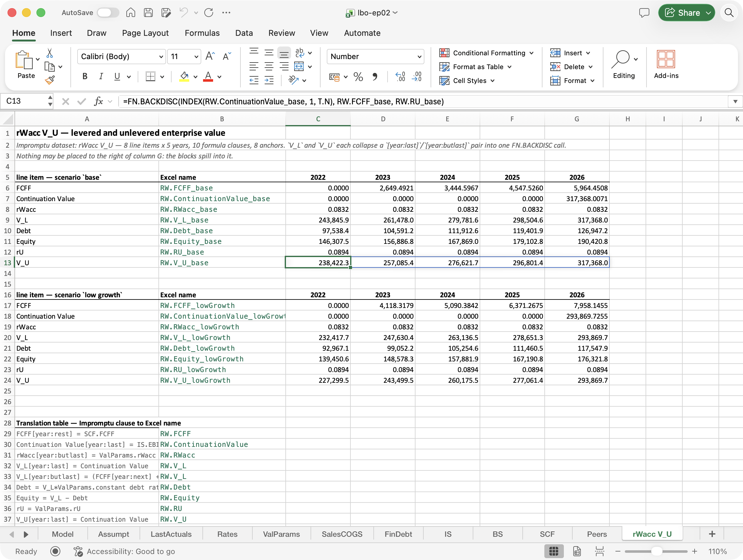Click the Home icon in title bar

(131, 13)
